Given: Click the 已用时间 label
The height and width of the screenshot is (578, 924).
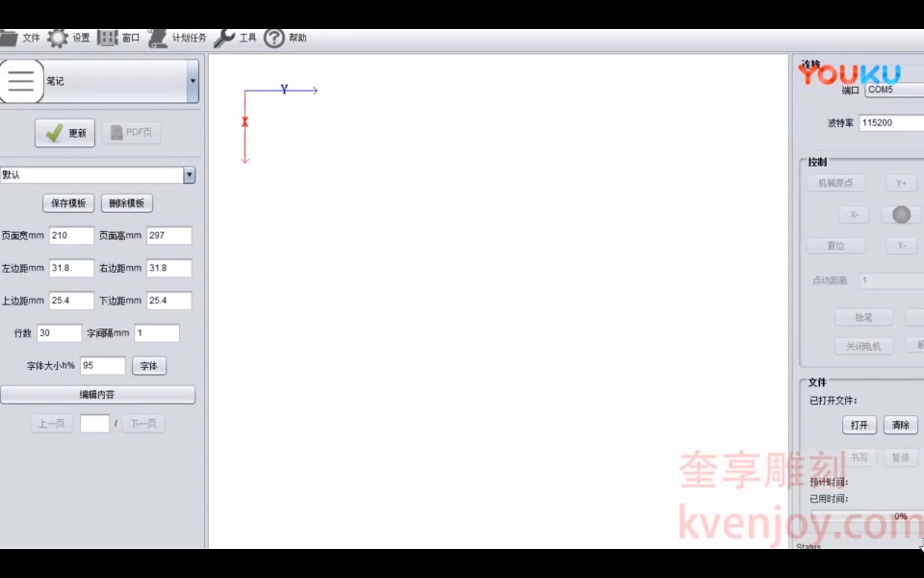Looking at the screenshot, I should [x=828, y=499].
